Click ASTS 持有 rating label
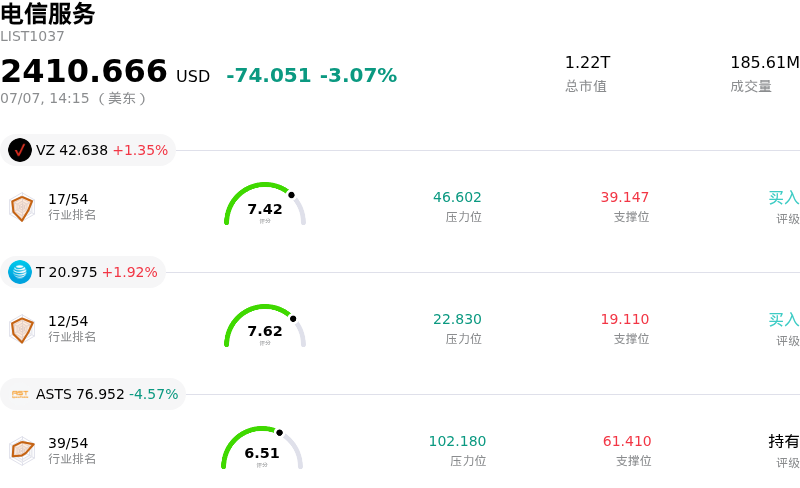800x488 pixels. pos(784,441)
